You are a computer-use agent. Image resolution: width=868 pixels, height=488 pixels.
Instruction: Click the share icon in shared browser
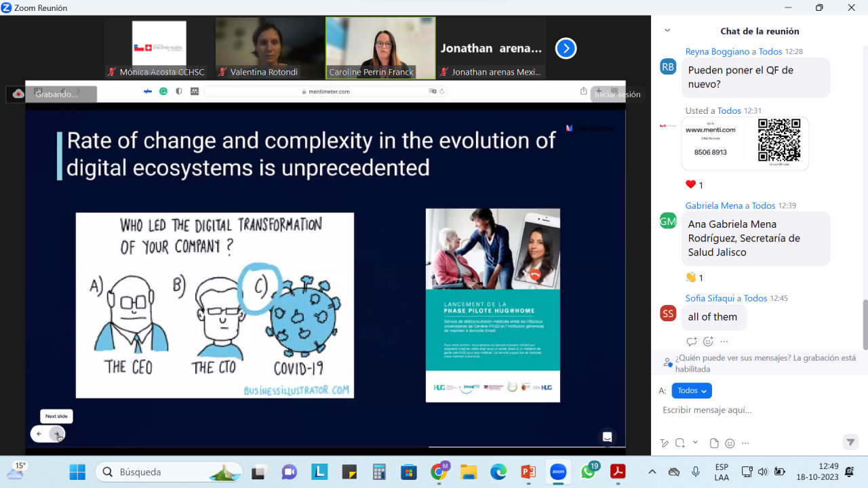pyautogui.click(x=583, y=91)
